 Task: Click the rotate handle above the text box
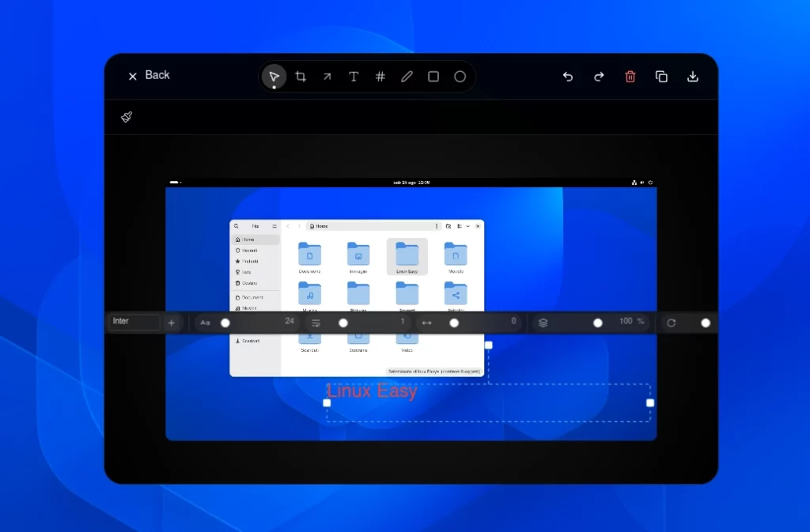pyautogui.click(x=489, y=345)
